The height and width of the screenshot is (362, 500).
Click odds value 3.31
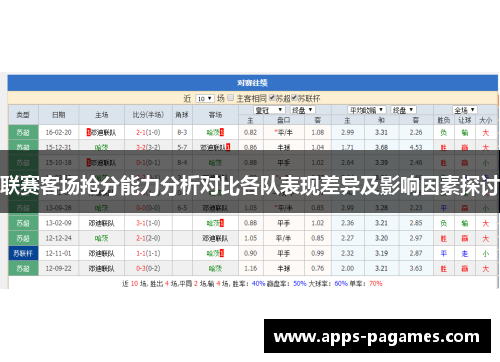tap(381, 132)
